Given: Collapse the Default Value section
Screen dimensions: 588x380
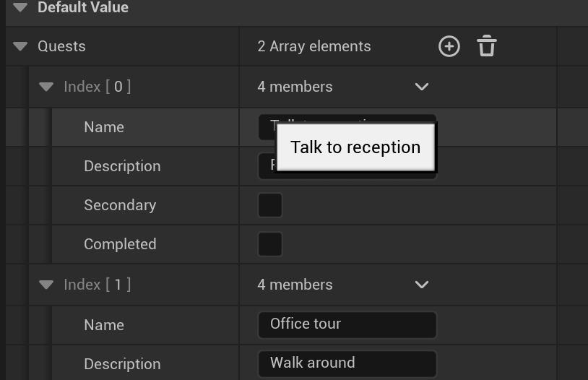Looking at the screenshot, I should [x=20, y=8].
